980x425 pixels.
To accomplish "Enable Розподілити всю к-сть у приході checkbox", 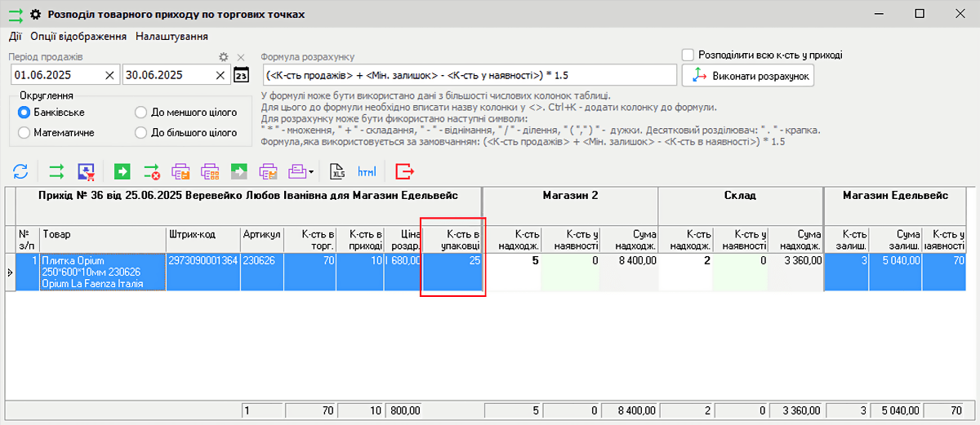I will point(688,55).
